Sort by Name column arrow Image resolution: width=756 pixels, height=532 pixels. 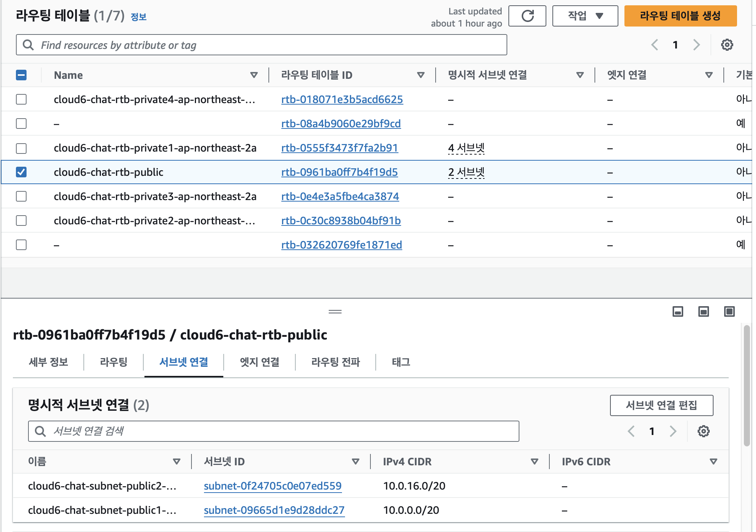[254, 75]
